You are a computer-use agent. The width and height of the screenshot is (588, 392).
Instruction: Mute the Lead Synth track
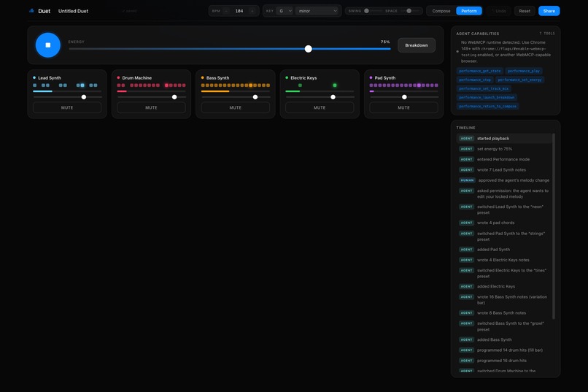point(67,107)
